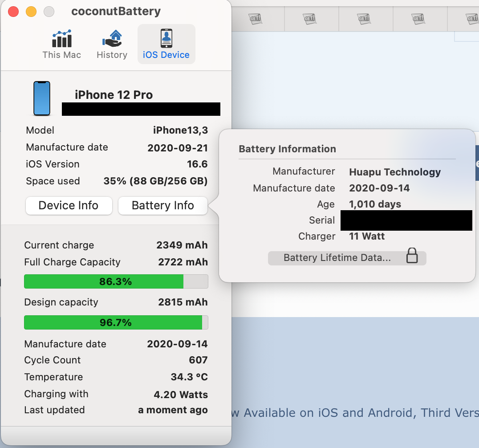The height and width of the screenshot is (448, 479).
Task: Click the Charging with value 4.20 Watts
Action: coord(181,395)
